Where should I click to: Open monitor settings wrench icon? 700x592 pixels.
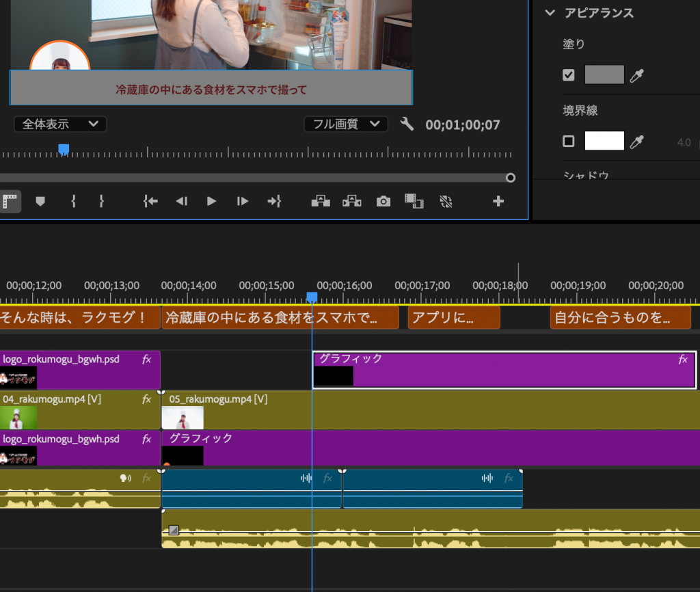407,124
